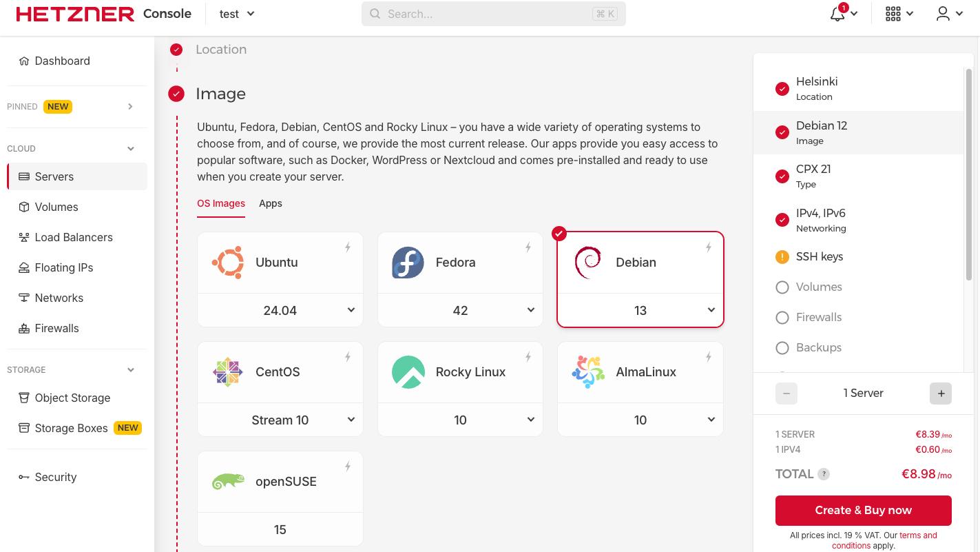Viewport: 980px width, 552px height.
Task: Increase server count with plus button
Action: [941, 393]
